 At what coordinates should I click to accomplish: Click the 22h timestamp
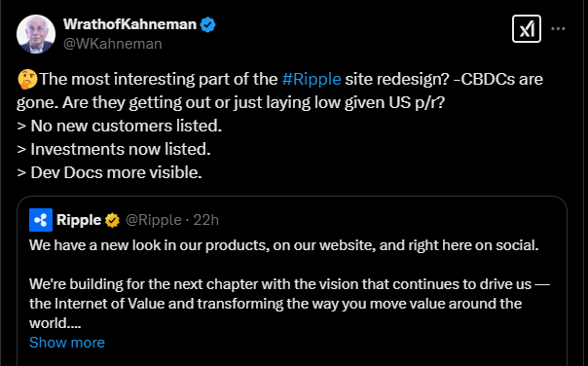(205, 220)
